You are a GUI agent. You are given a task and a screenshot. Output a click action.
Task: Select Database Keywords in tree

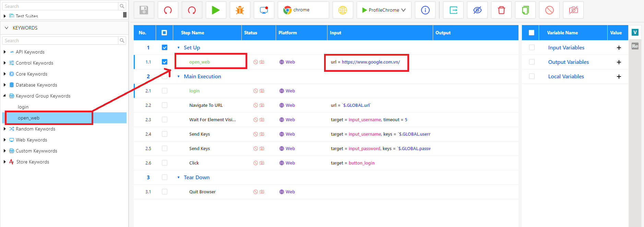[x=36, y=85]
